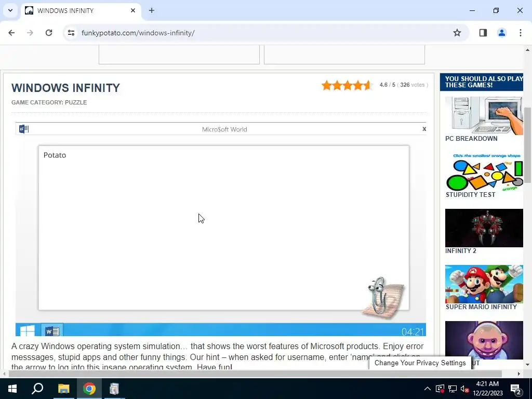The image size is (532, 399).
Task: Open the INFINITY 2 game link
Action: (460, 251)
